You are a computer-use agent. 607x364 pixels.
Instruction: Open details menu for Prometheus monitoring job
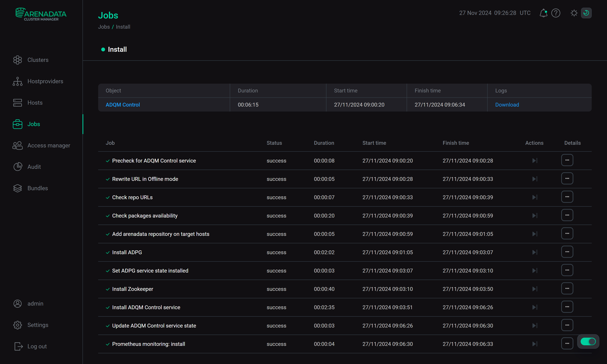[567, 343]
